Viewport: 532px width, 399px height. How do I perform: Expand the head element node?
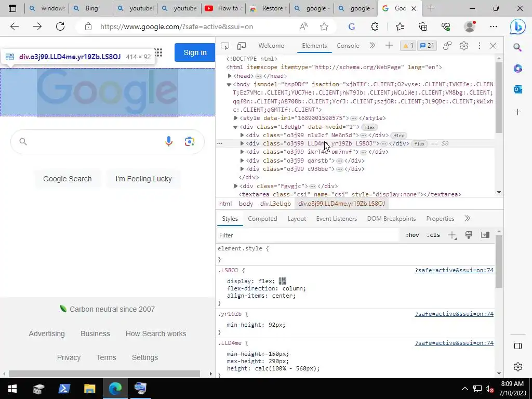[x=230, y=76]
